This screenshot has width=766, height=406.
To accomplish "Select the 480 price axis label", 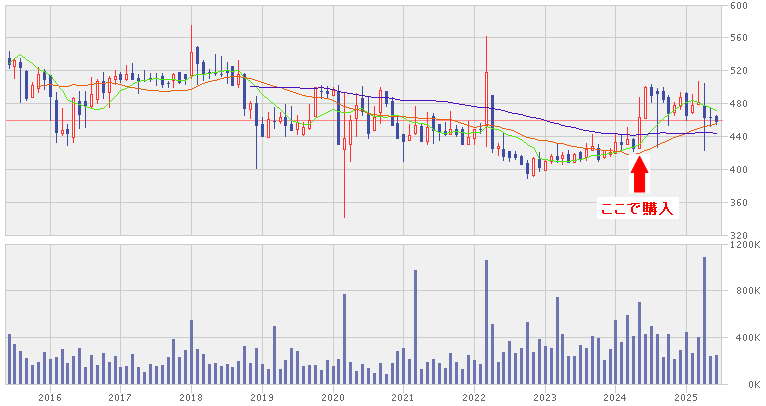I will coord(738,104).
